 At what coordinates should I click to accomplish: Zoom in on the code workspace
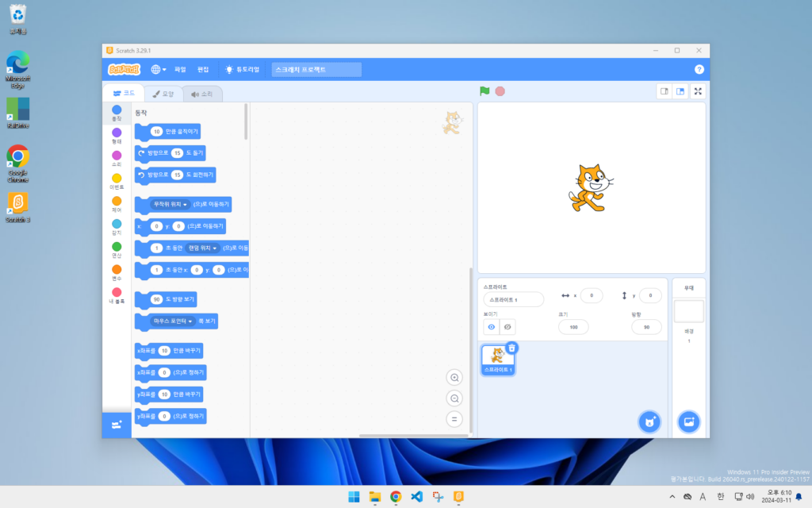pyautogui.click(x=454, y=378)
